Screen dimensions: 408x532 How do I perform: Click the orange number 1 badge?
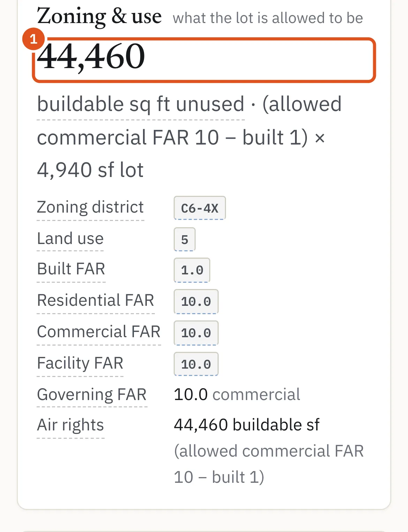33,39
